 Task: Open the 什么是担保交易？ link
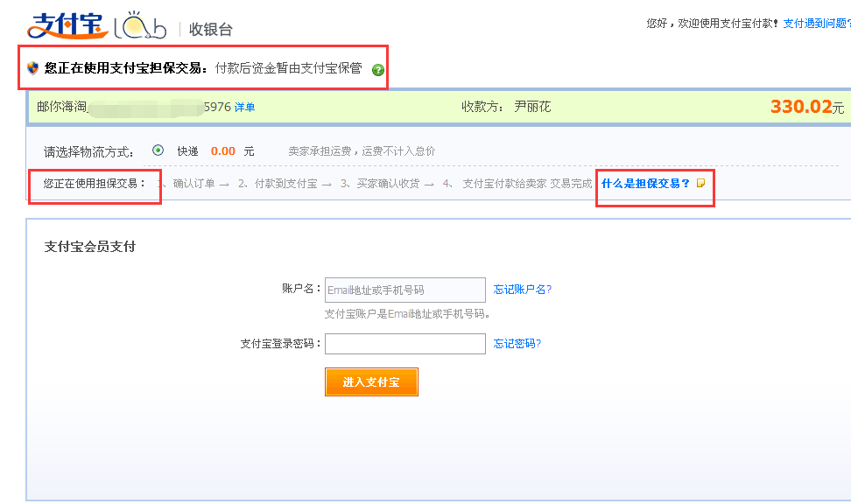coord(645,184)
